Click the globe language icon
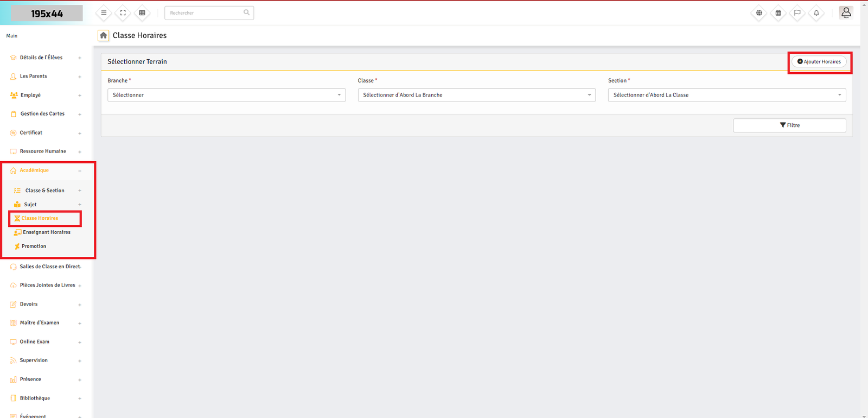This screenshot has height=418, width=868. point(759,13)
